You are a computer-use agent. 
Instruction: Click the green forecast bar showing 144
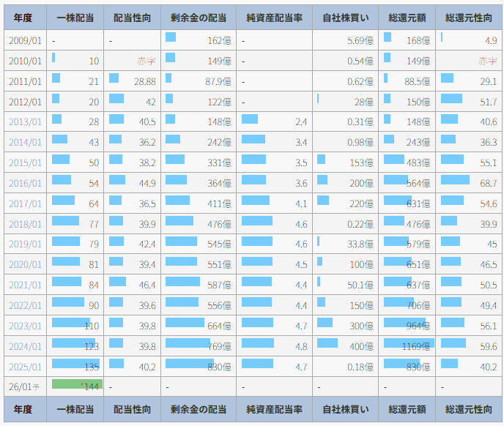coord(75,385)
